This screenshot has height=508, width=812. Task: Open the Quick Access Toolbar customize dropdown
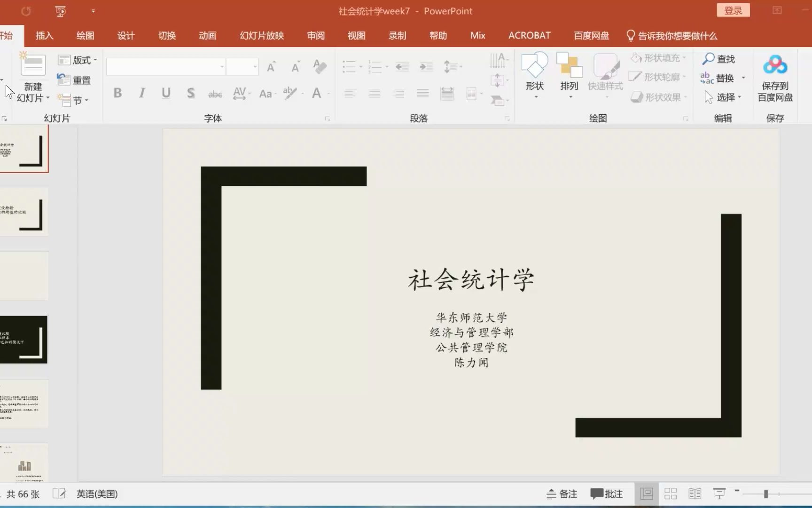coord(93,11)
